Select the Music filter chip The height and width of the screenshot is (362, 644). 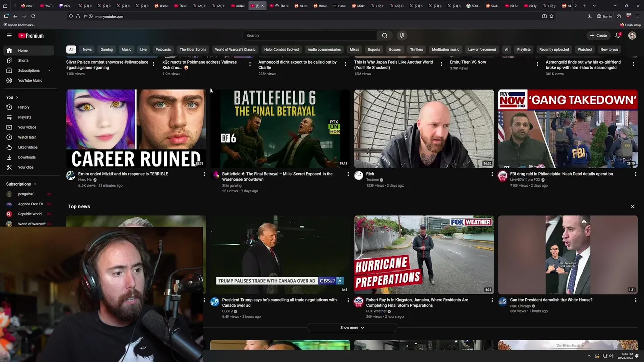[x=126, y=49]
